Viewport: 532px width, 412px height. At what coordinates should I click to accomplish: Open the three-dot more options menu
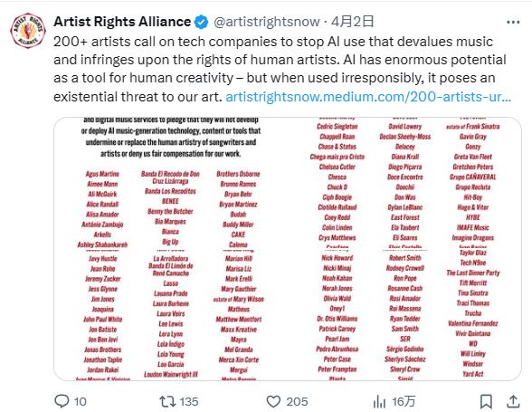[513, 22]
